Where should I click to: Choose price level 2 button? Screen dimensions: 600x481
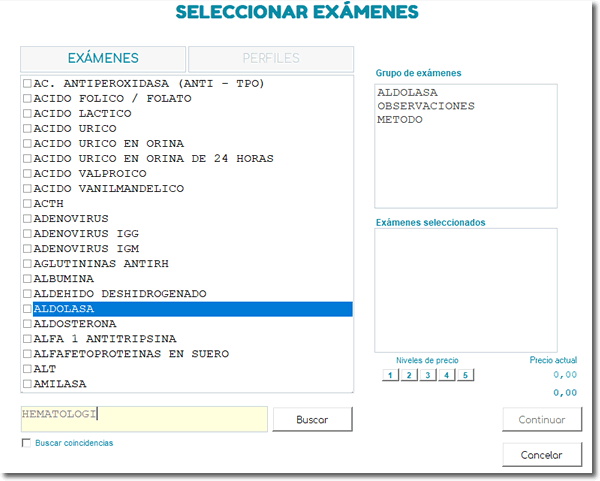click(408, 375)
